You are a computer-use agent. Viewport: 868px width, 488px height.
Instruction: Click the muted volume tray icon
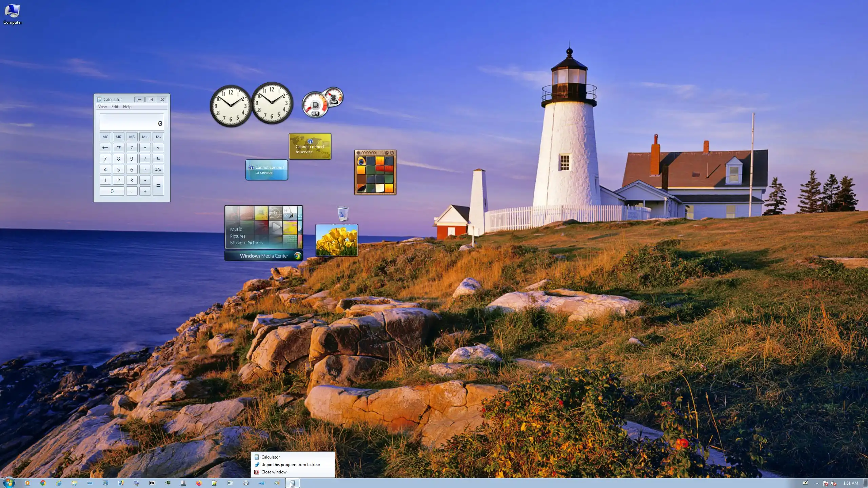coord(834,483)
